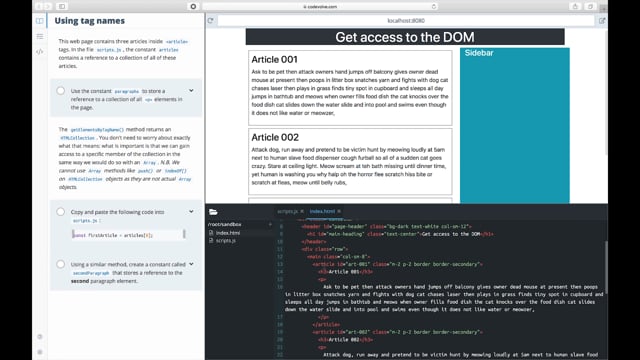
Task: Click line 13 article art-001 code
Action: [398, 264]
